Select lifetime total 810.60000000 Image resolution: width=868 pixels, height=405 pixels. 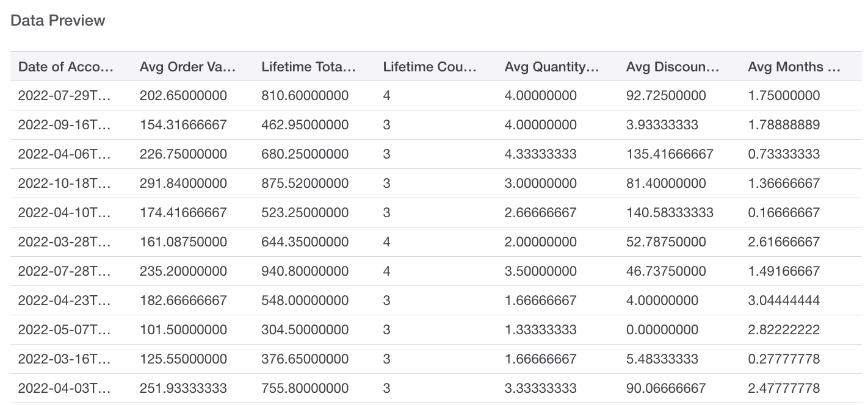(305, 96)
